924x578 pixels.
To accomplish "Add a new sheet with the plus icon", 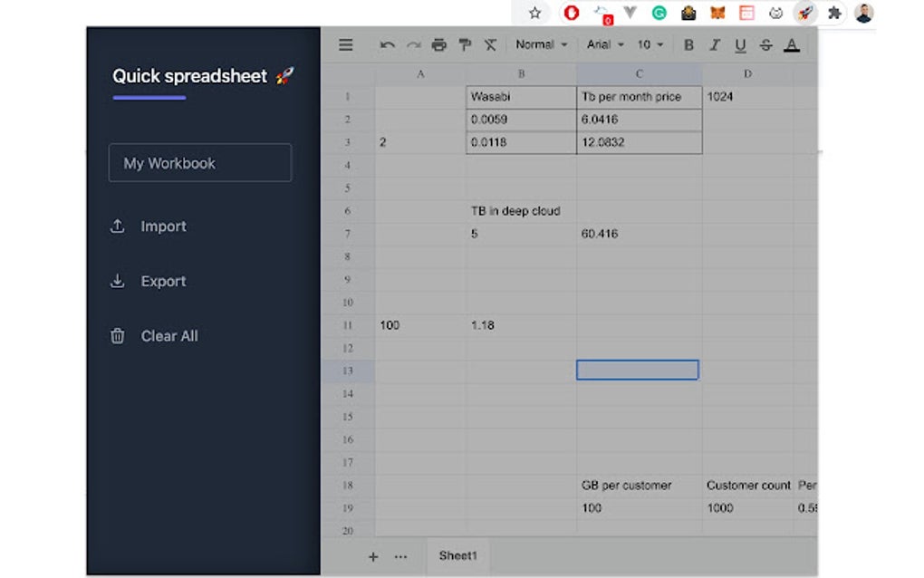I will [372, 556].
